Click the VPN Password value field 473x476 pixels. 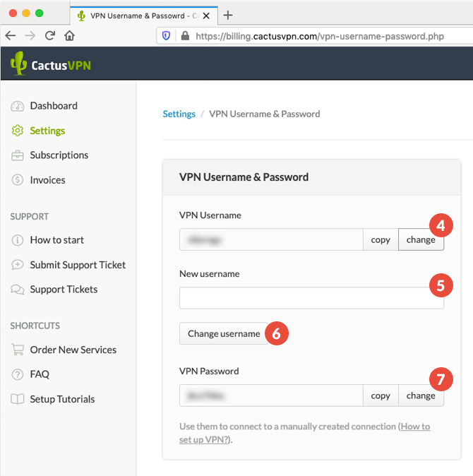tap(271, 395)
